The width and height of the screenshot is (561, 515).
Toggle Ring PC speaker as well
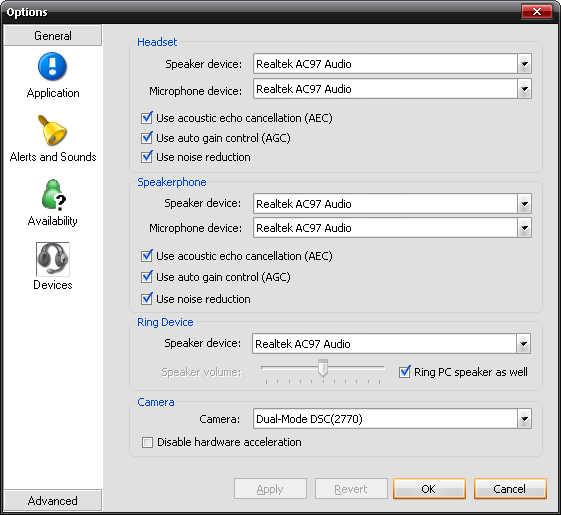coord(405,372)
